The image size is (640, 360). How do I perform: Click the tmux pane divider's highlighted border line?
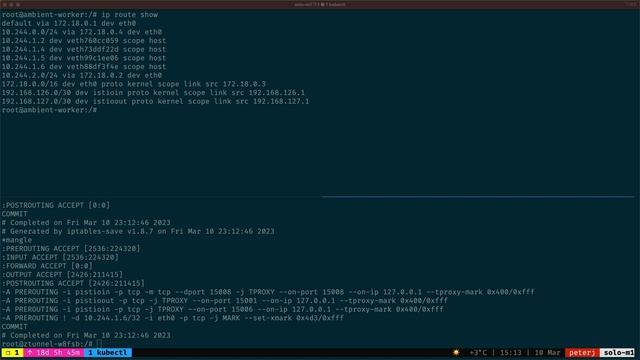[x=478, y=197]
